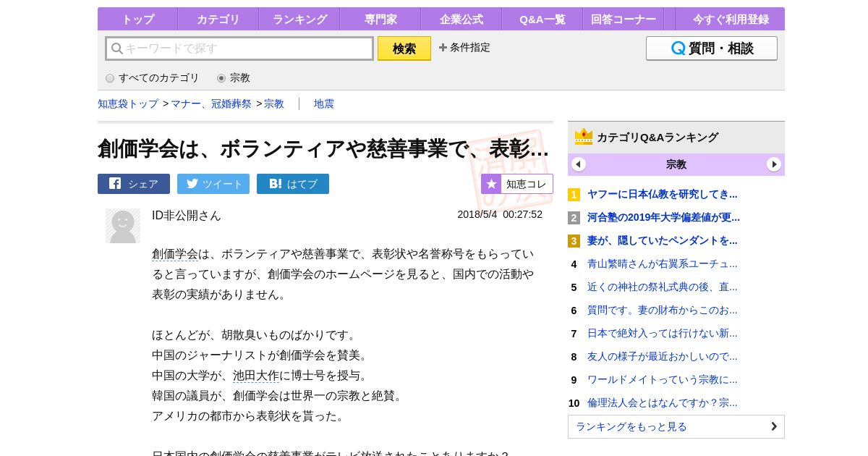Click the gold rank 1 badge
Viewport: 868px width, 456px height.
click(574, 195)
